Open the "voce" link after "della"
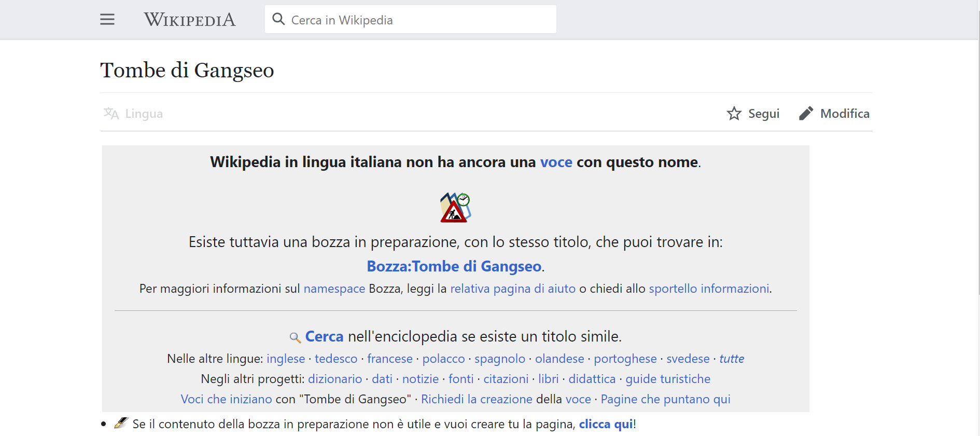The height and width of the screenshot is (436, 980). [578, 399]
